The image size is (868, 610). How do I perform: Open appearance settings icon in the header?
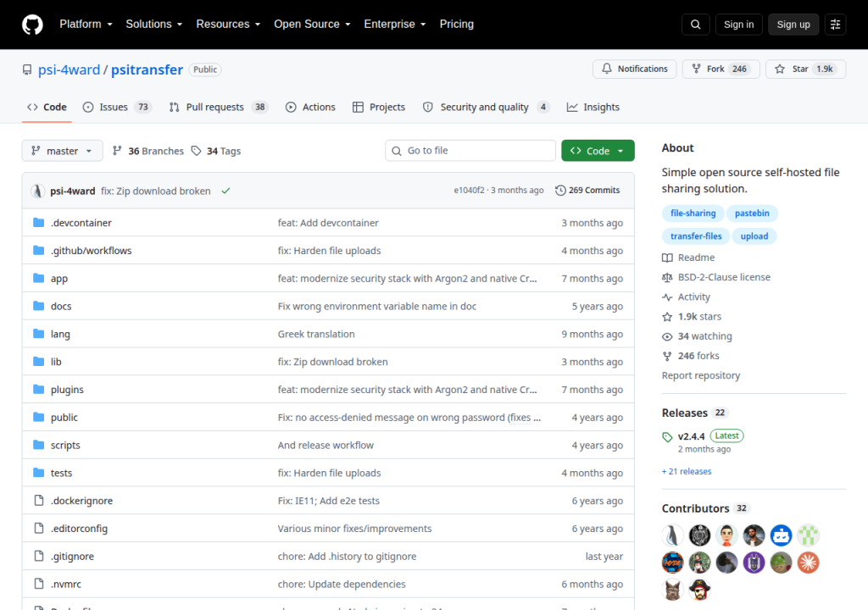click(835, 25)
